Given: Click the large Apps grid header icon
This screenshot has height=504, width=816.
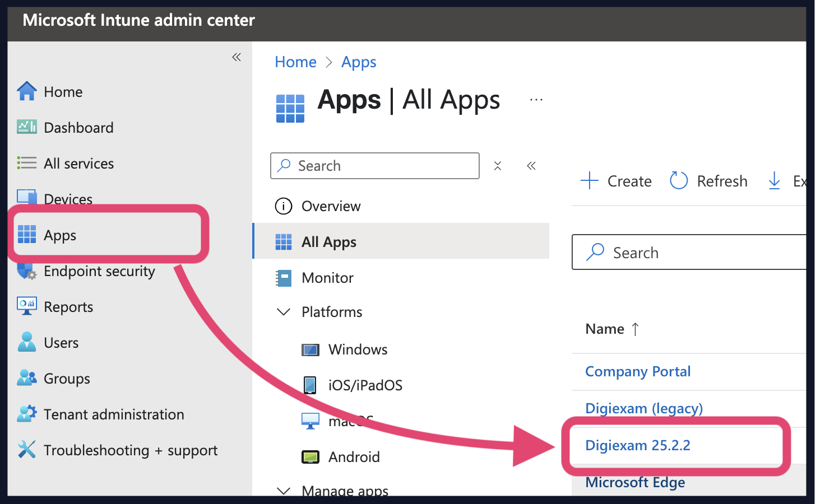Looking at the screenshot, I should [290, 109].
